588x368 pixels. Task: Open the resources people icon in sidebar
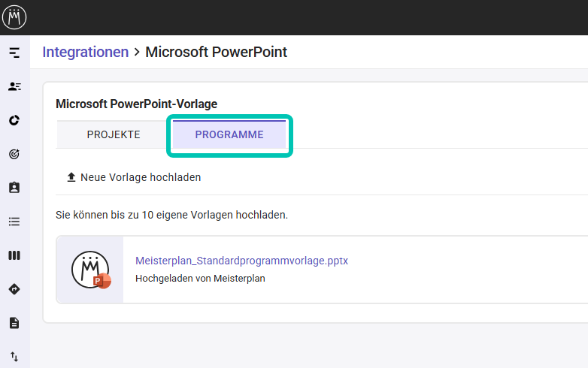click(x=14, y=86)
